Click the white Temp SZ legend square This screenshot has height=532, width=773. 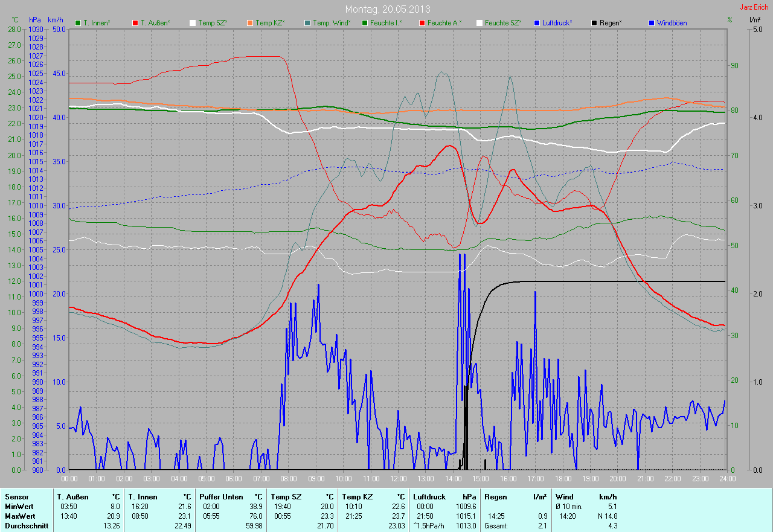[193, 23]
